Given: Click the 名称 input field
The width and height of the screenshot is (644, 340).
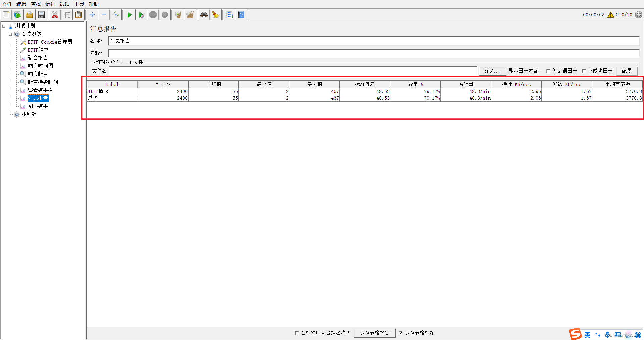Looking at the screenshot, I should [374, 41].
